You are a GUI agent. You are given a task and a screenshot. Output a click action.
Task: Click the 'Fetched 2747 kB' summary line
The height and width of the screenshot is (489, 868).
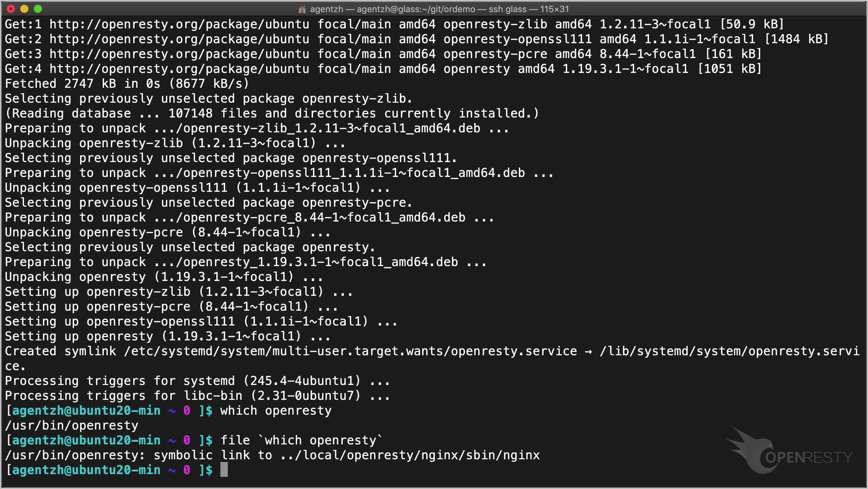pos(127,84)
